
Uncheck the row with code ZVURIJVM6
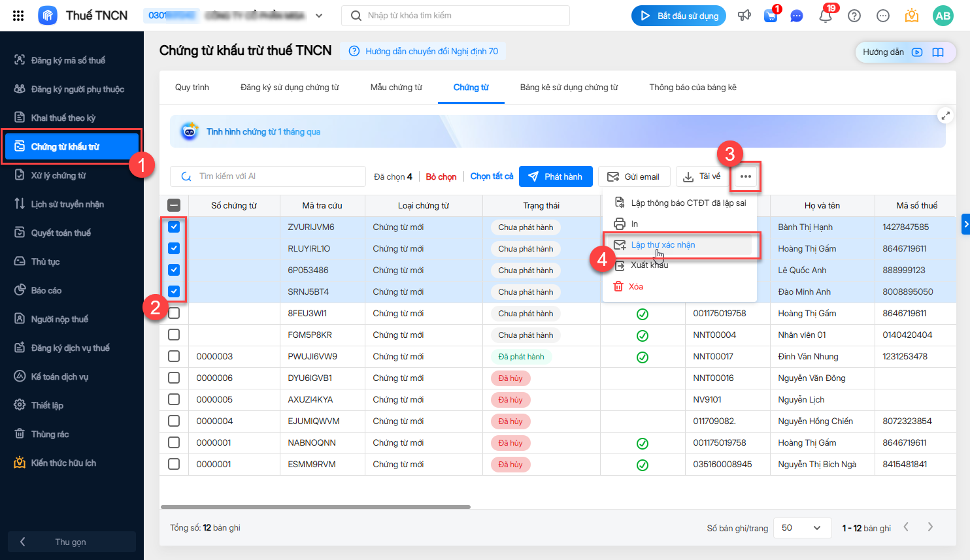(x=174, y=227)
